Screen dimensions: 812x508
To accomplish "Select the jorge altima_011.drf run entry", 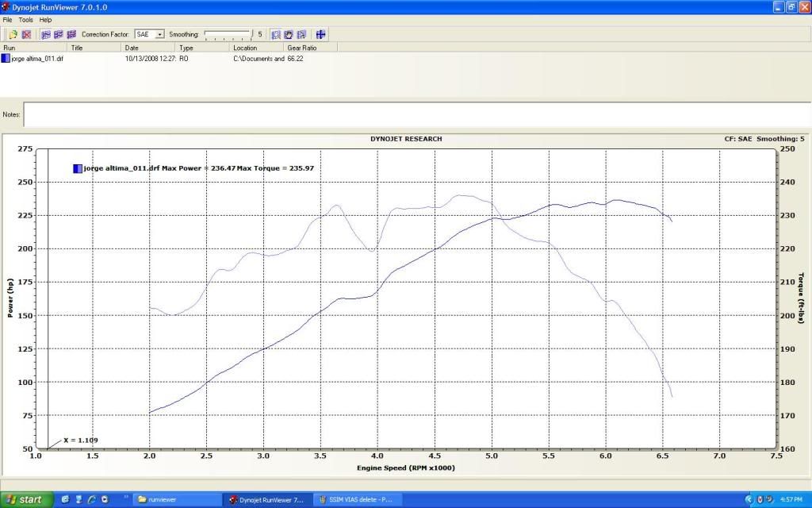I will click(x=37, y=59).
